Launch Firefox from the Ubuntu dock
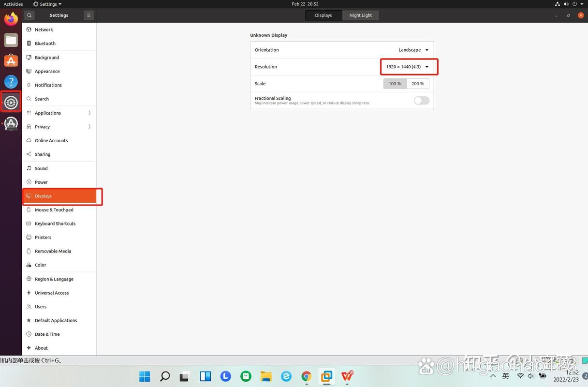Image resolution: width=588 pixels, height=387 pixels. 11,19
